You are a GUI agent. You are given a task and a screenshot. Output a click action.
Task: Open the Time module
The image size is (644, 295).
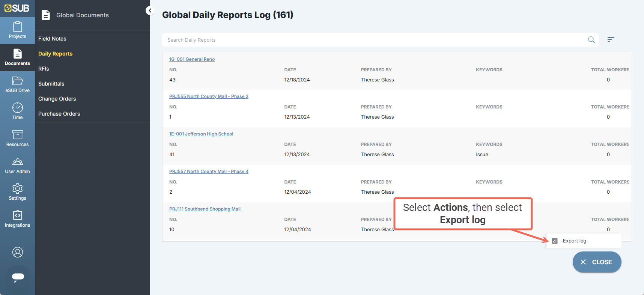17,111
